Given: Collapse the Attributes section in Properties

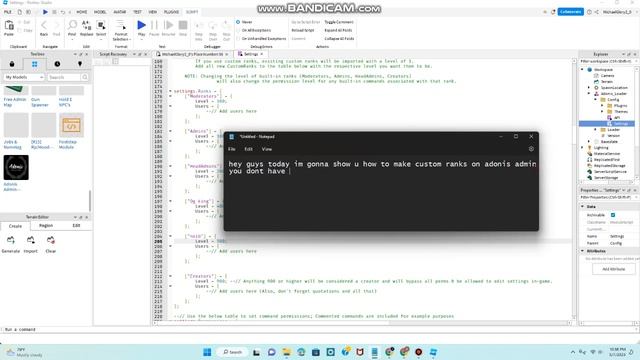Looking at the screenshot, I should pyautogui.click(x=582, y=251).
